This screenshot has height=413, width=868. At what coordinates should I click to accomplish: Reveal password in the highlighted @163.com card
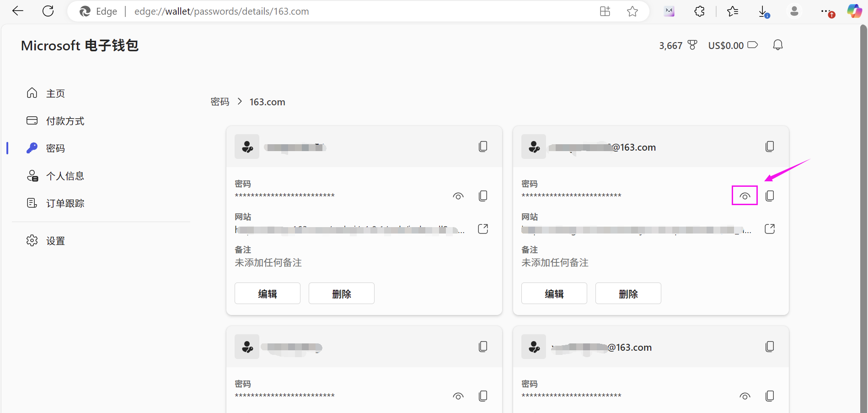(x=745, y=196)
